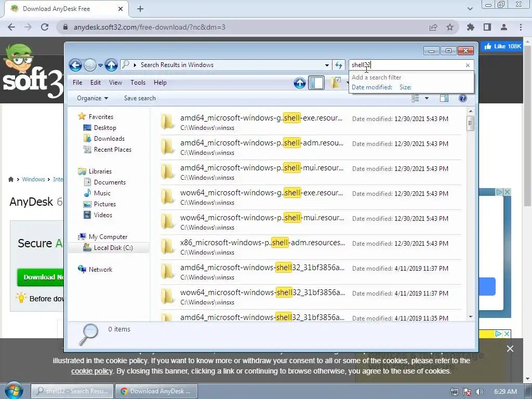Open Chrome three-dot menu
Viewport: 532px width, 399px height.
tap(521, 27)
